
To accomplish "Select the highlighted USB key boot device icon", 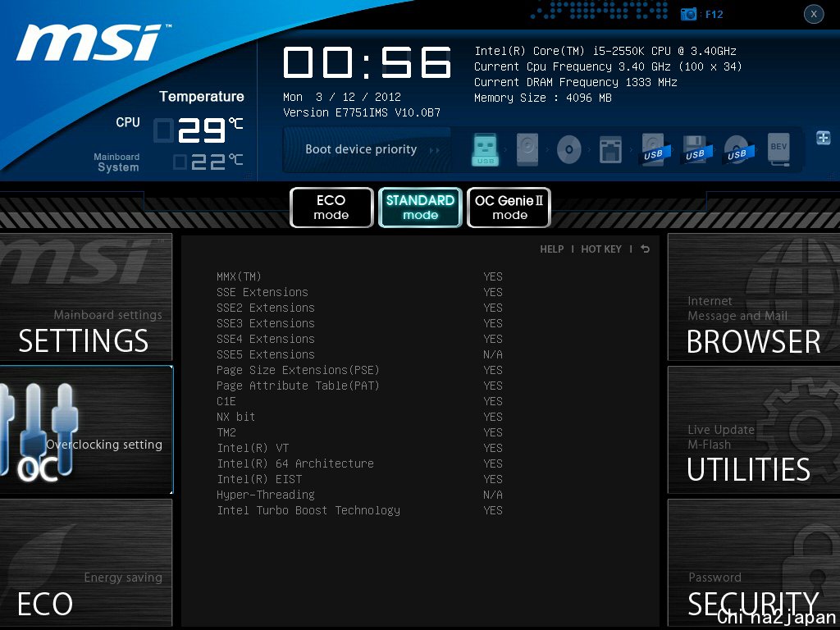I will pyautogui.click(x=486, y=149).
